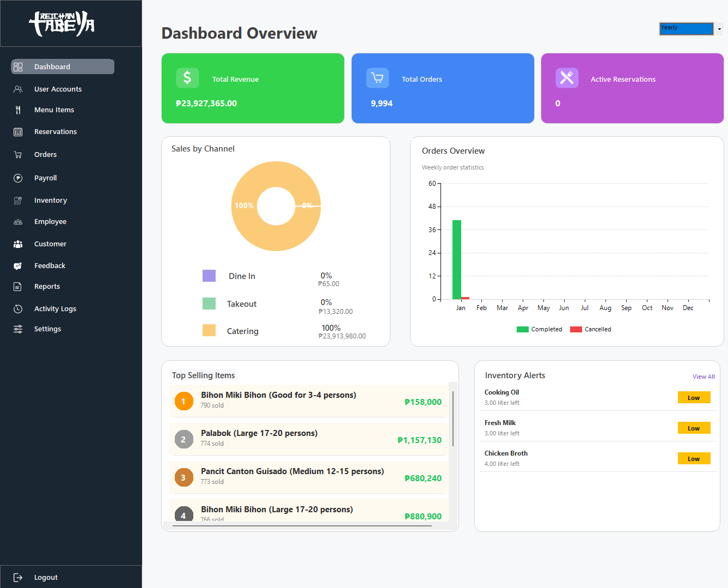
Task: Toggle the Completed legend in Orders Overview
Action: pyautogui.click(x=540, y=329)
